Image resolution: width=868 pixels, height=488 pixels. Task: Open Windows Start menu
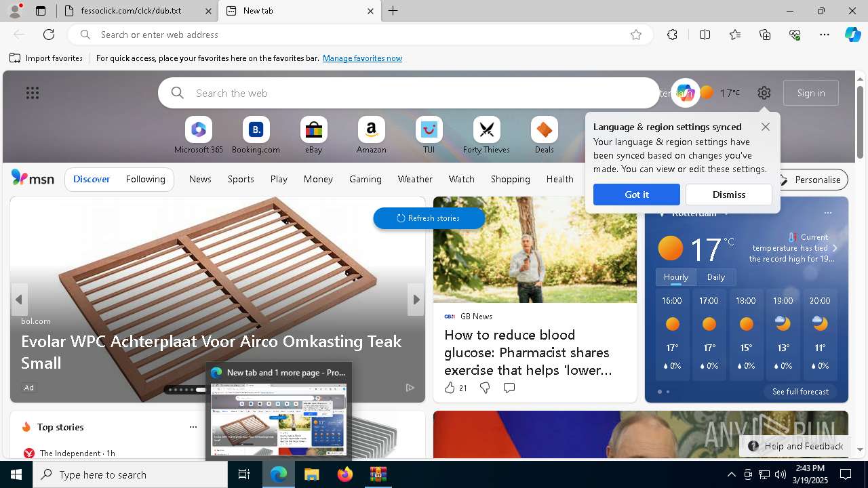[x=16, y=474]
